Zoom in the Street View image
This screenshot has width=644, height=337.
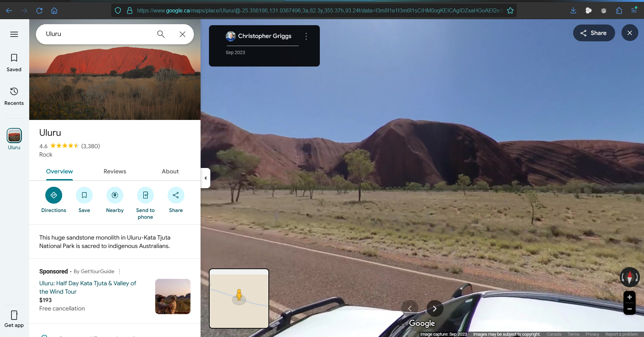[630, 297]
